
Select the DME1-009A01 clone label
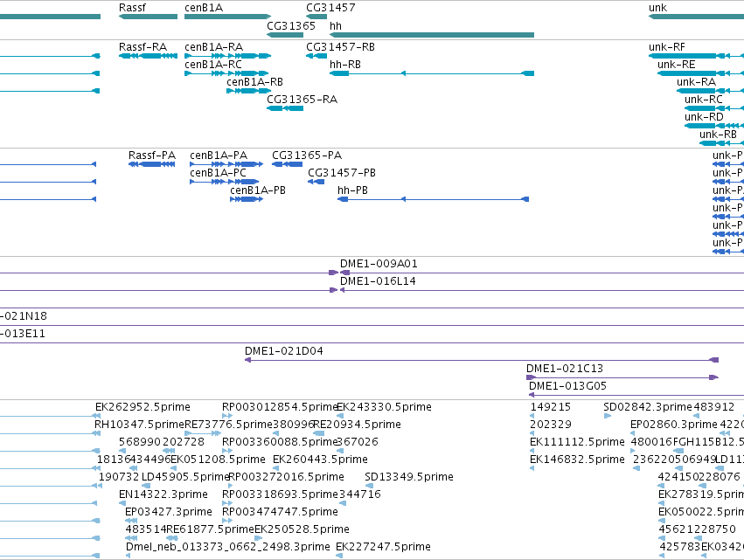(x=379, y=264)
